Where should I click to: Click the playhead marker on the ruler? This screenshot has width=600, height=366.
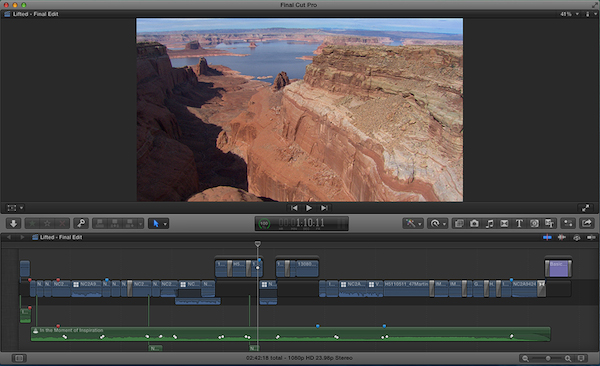point(258,243)
